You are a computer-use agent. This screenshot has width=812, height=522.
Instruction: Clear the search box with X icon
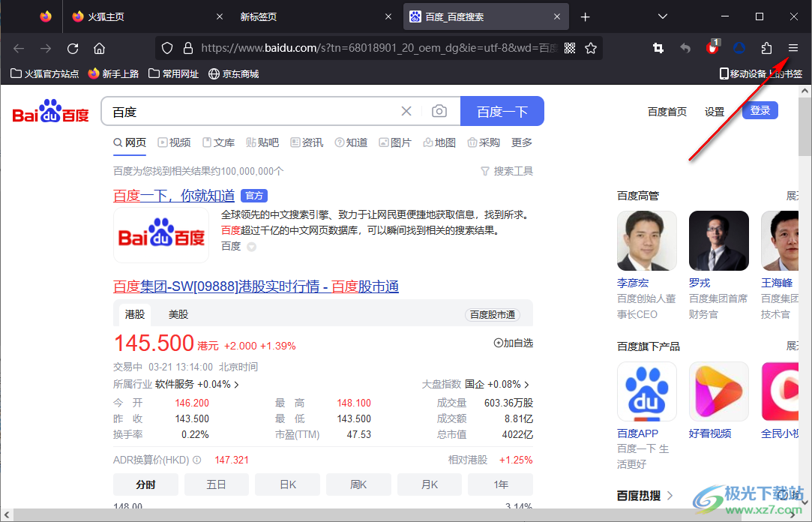406,111
